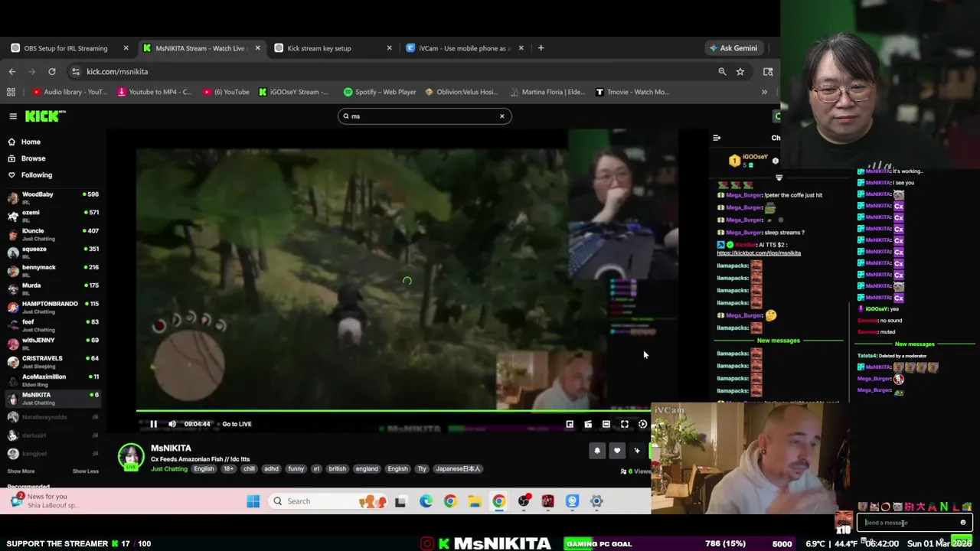
Task: Follow MsNIKITA with heart button
Action: tap(617, 451)
